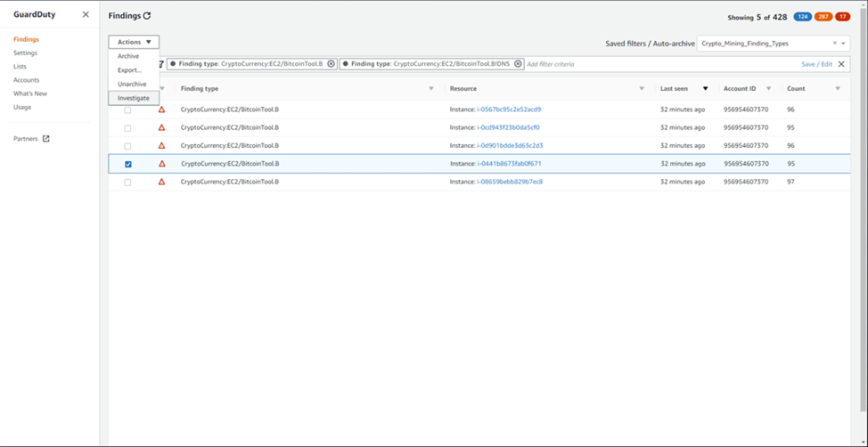Select checkbox for instance i-0cd943f23b0da5cf0

pos(127,128)
